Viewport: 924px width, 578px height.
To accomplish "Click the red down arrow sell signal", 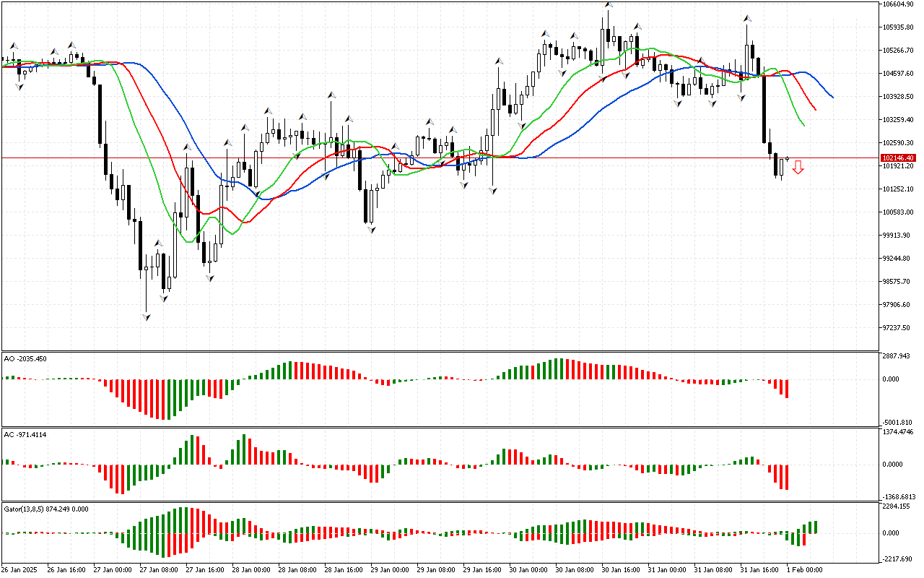I will click(798, 168).
